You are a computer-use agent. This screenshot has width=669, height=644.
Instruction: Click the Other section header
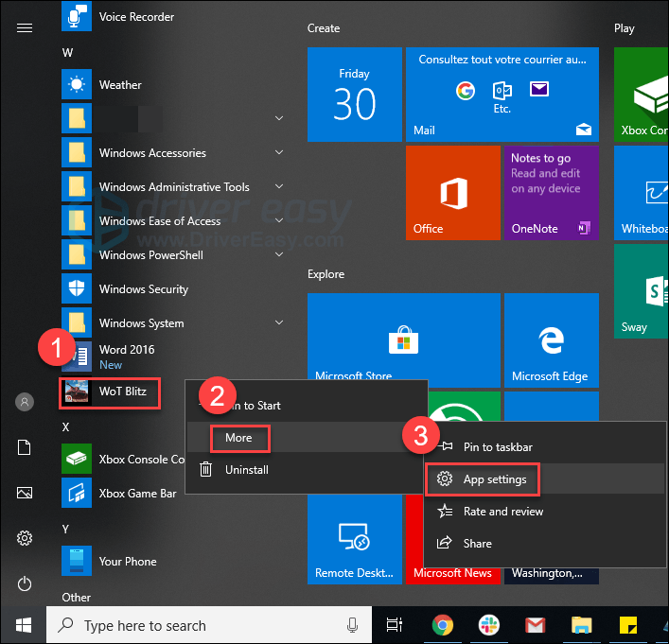[x=77, y=597]
